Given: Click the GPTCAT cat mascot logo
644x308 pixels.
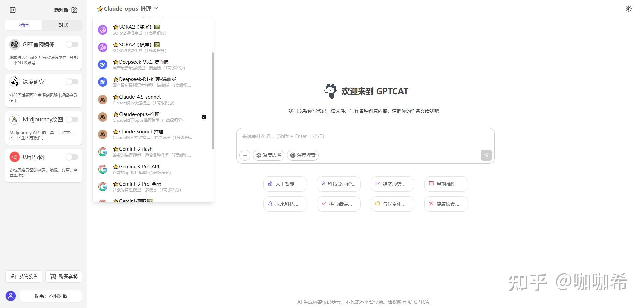Looking at the screenshot, I should pyautogui.click(x=331, y=91).
